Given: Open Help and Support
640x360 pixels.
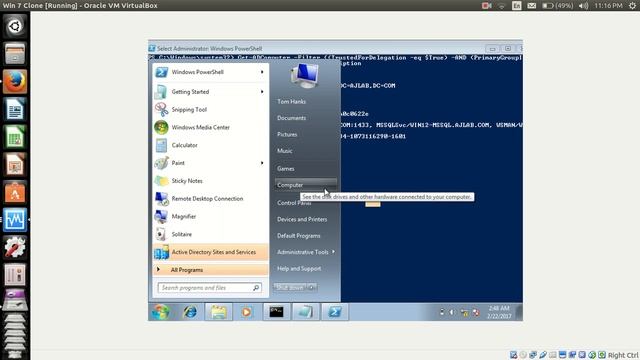Looking at the screenshot, I should click(299, 269).
